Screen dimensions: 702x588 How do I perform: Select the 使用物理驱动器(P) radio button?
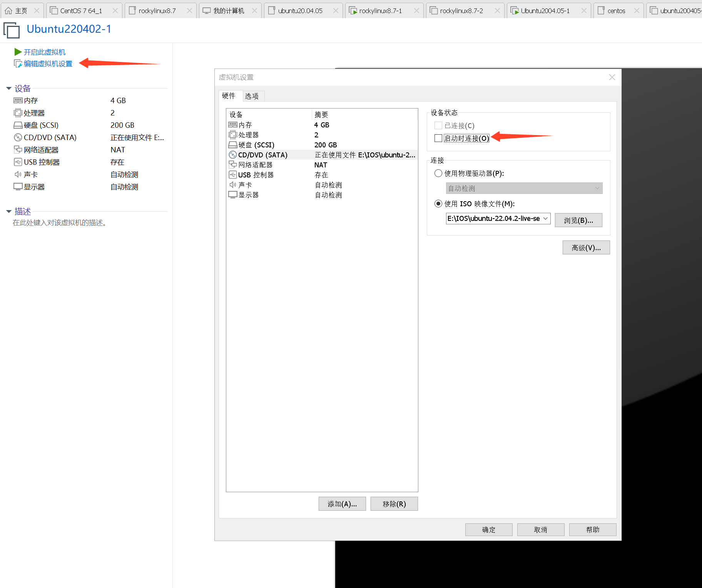pyautogui.click(x=438, y=173)
